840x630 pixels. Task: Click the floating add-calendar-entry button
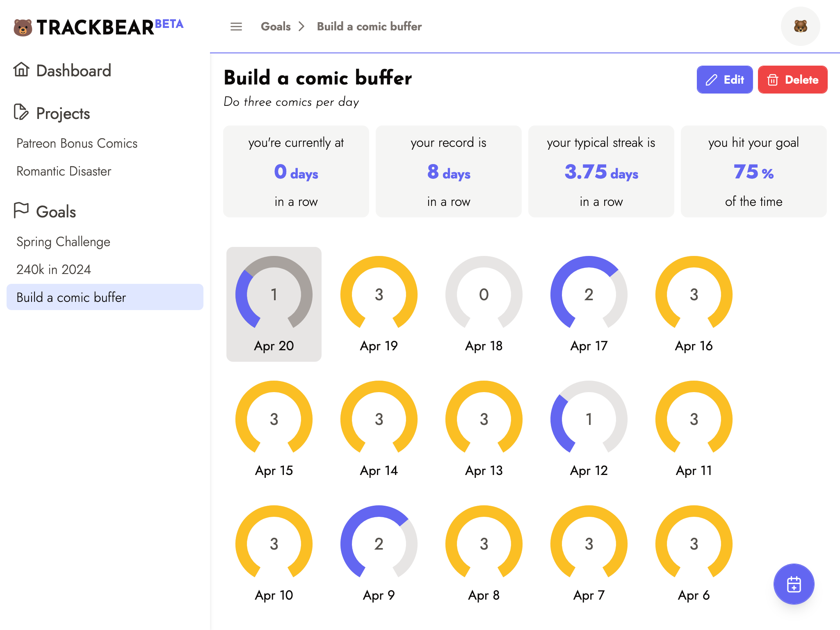pyautogui.click(x=794, y=584)
